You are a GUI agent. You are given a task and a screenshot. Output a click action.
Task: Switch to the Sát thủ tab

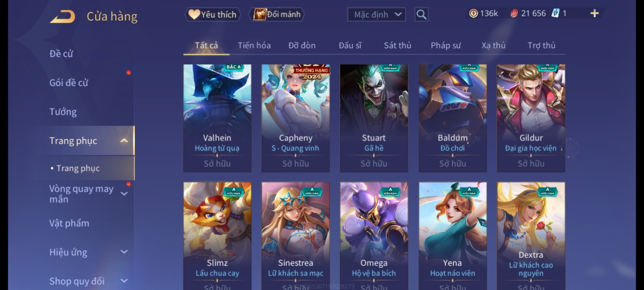[x=397, y=45]
